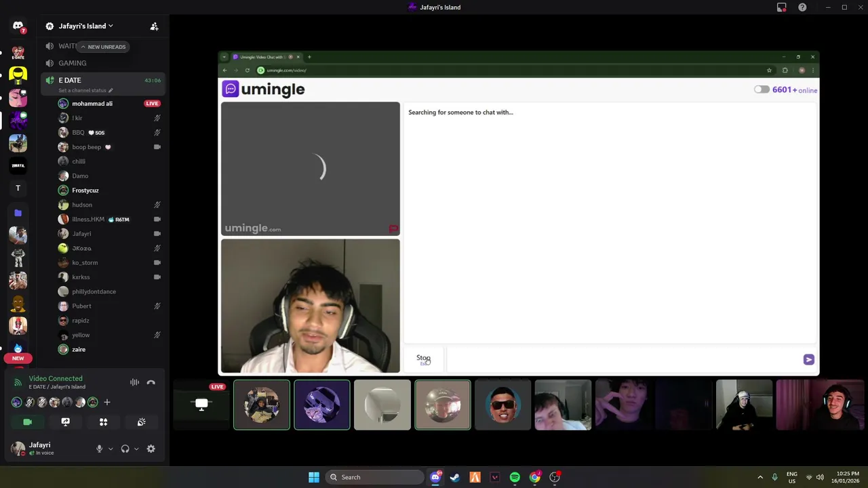Reload page icon in shared Chrome window
This screenshot has height=488, width=868.
pyautogui.click(x=248, y=70)
